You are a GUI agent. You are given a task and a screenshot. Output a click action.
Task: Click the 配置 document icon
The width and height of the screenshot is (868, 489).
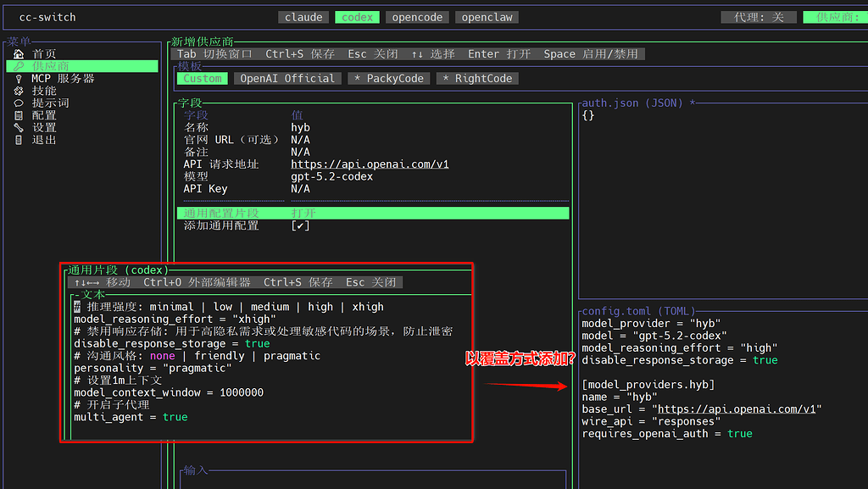[x=19, y=115]
